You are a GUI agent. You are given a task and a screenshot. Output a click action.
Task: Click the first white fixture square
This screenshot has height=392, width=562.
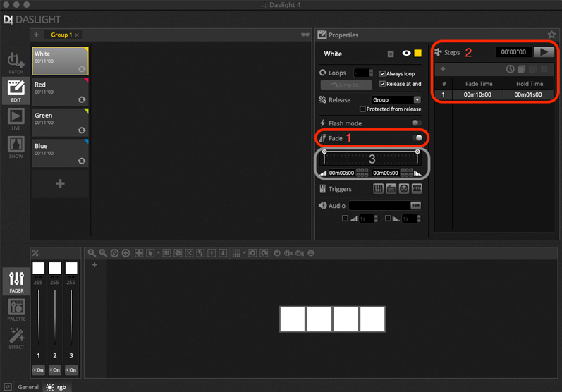point(293,319)
